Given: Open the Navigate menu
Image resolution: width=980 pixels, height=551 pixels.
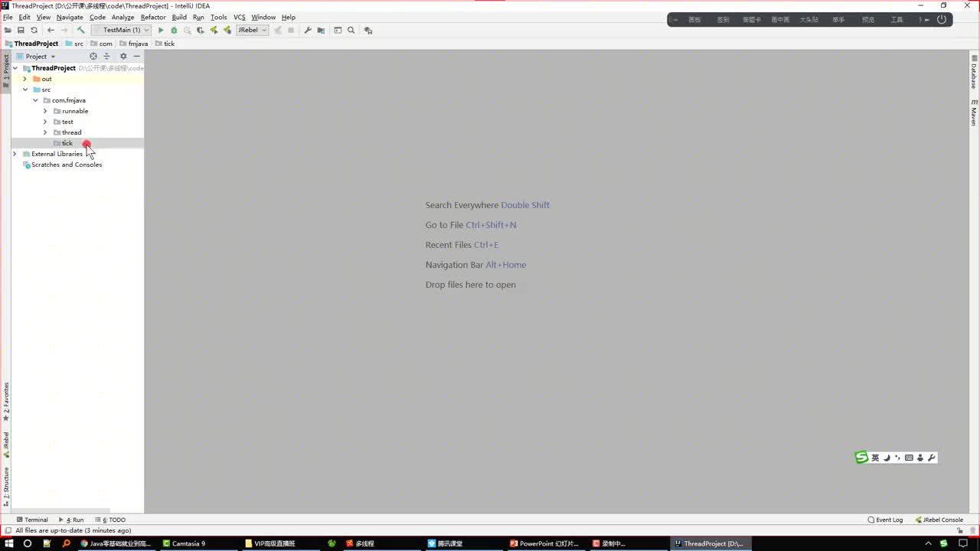Looking at the screenshot, I should (70, 17).
